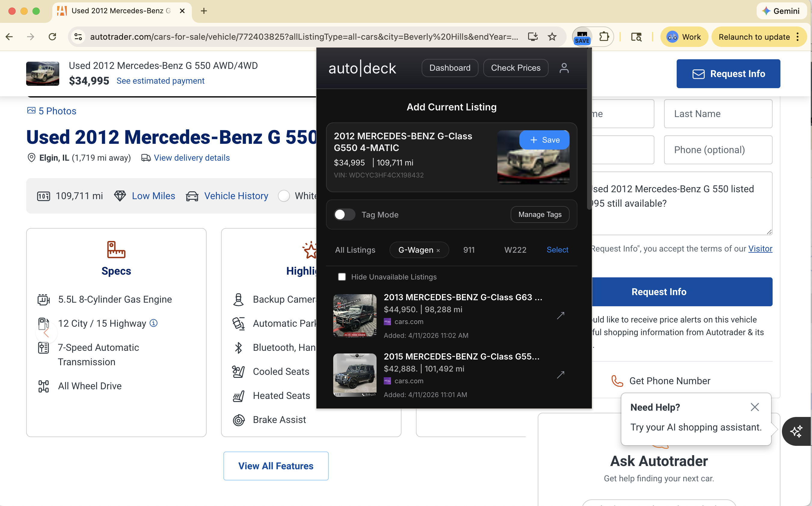Viewport: 812px width, 506px height.
Task: Click the left photo carousel chevron
Action: tap(46, 333)
